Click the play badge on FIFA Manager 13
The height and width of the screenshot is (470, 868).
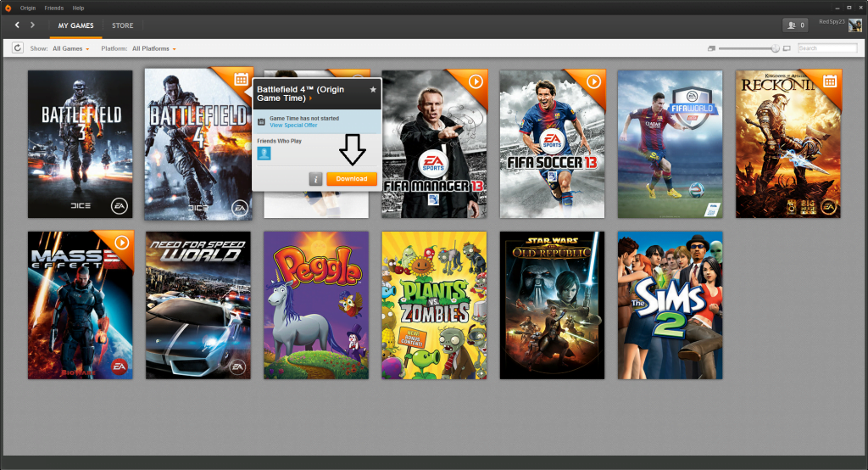click(476, 81)
